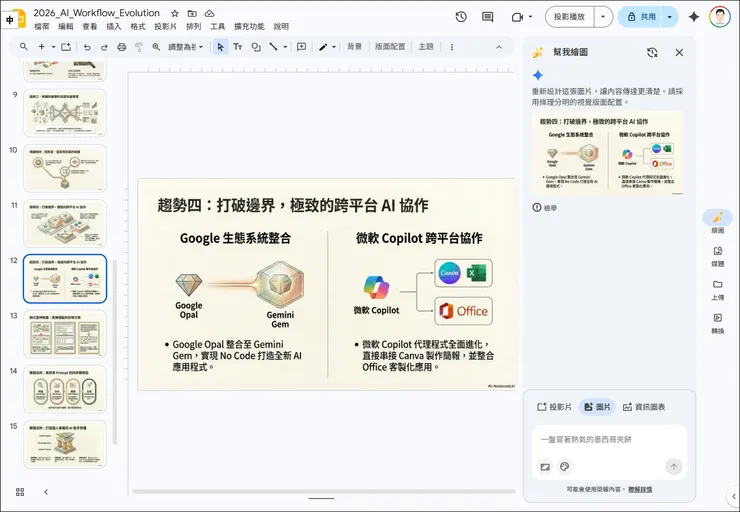
Task: Open the Google account avatar
Action: [719, 17]
